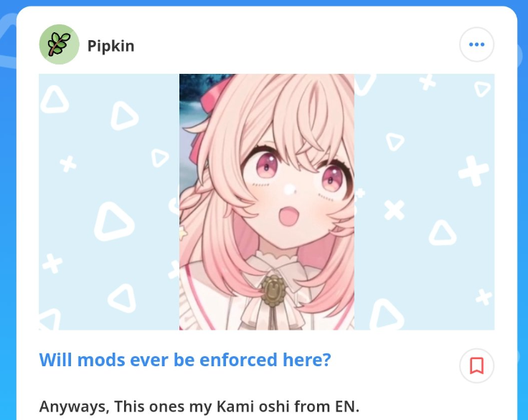Click the white card area beside Pipkin's name
The height and width of the screenshot is (420, 528).
296,44
